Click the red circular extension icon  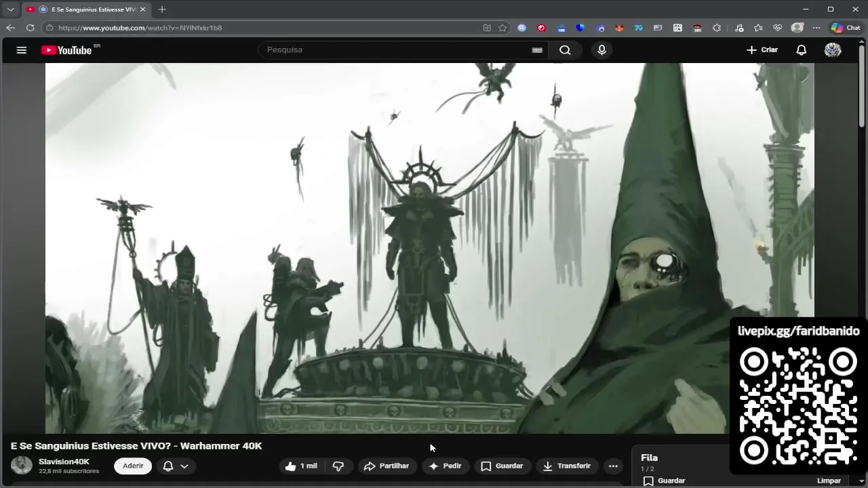pyautogui.click(x=541, y=28)
